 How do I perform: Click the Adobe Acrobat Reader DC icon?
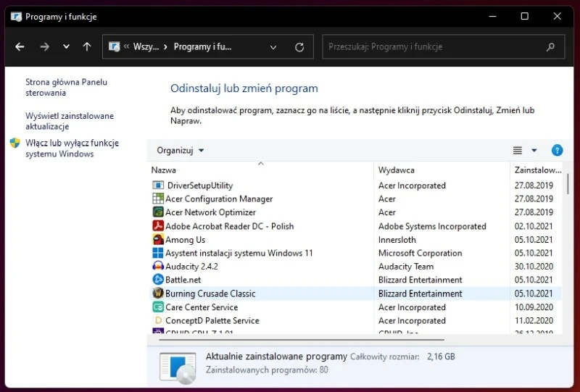(x=158, y=226)
